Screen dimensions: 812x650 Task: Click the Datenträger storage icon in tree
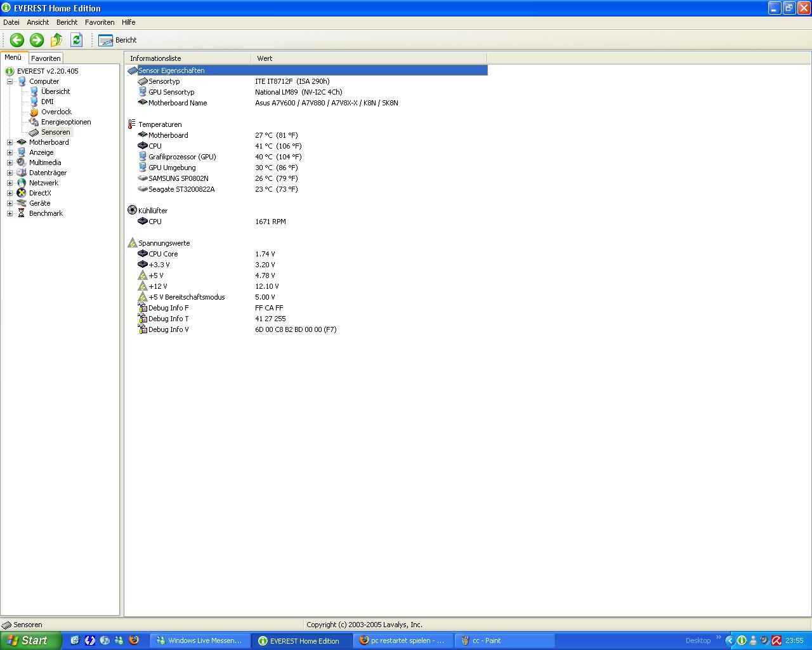pyautogui.click(x=22, y=173)
